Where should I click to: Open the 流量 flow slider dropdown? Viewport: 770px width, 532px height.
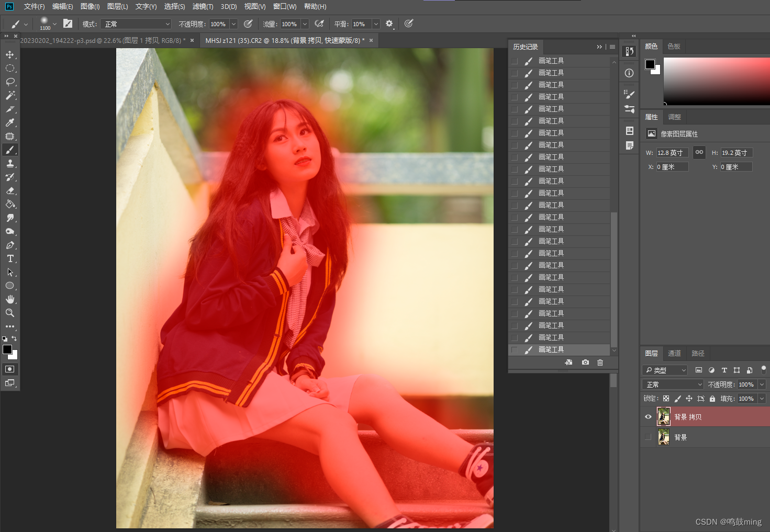pos(305,24)
